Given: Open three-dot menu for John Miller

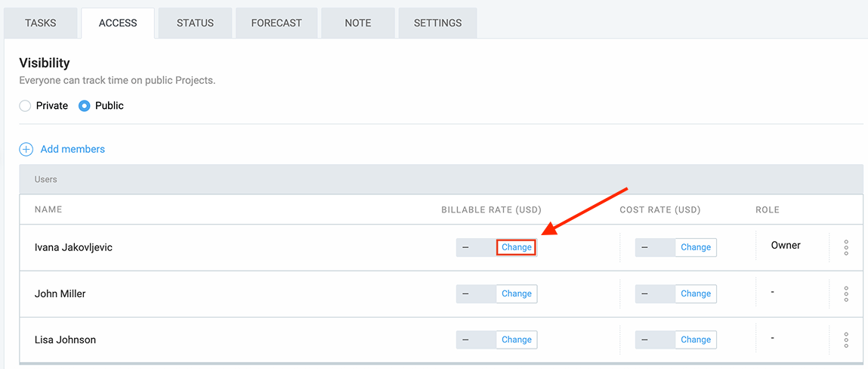Looking at the screenshot, I should tap(846, 293).
